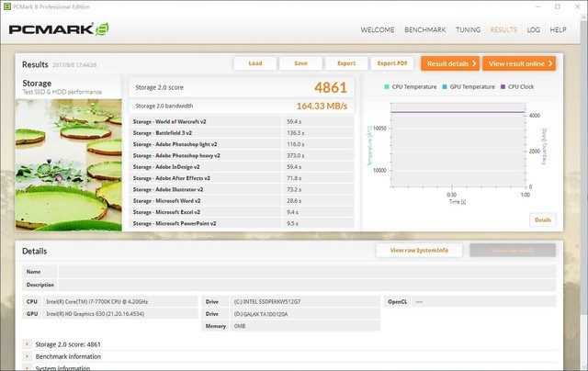Toggle the CPU Temperature legend marker
588x371 pixels.
(388, 87)
